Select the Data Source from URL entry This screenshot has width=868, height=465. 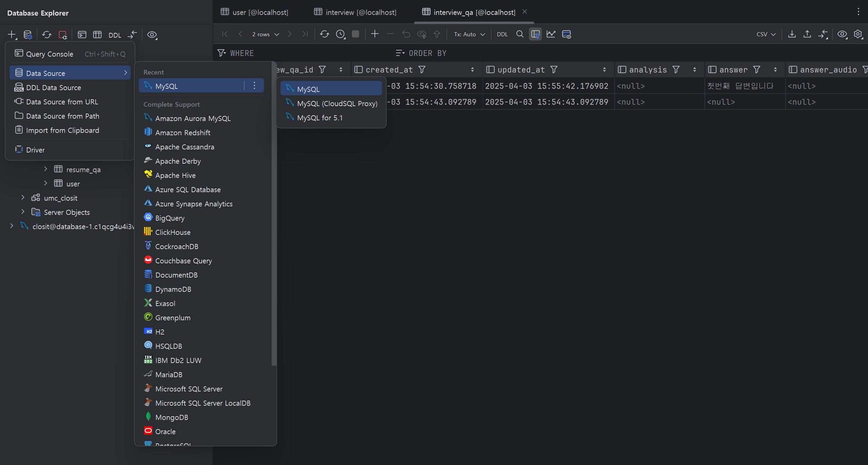point(62,102)
